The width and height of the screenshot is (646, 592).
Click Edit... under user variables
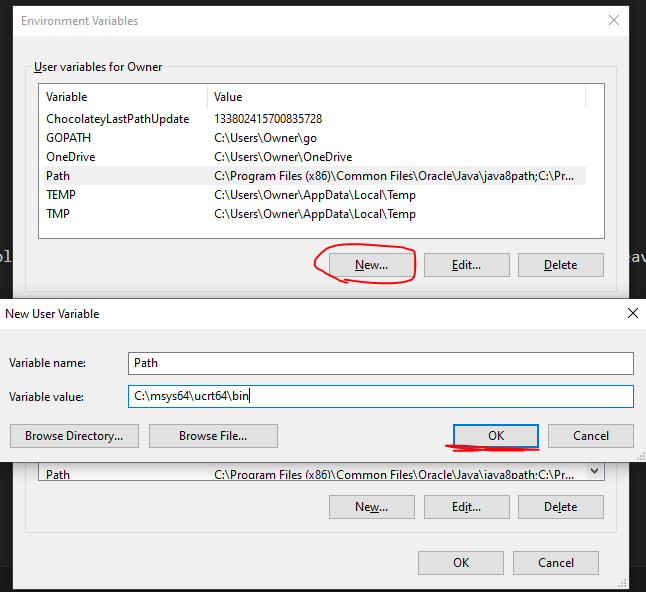pyautogui.click(x=466, y=265)
